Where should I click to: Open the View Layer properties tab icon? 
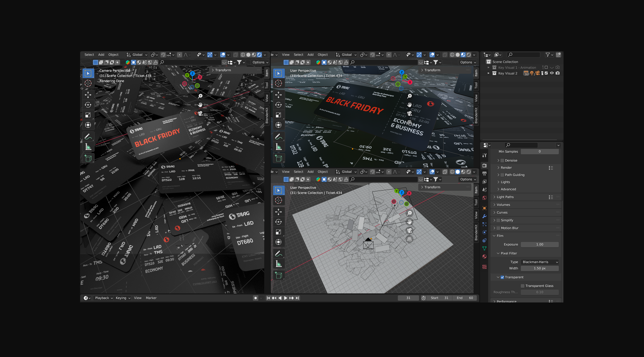(485, 181)
